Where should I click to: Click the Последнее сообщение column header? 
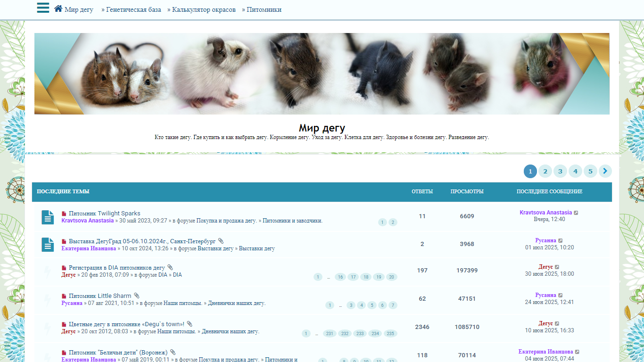[x=549, y=191]
